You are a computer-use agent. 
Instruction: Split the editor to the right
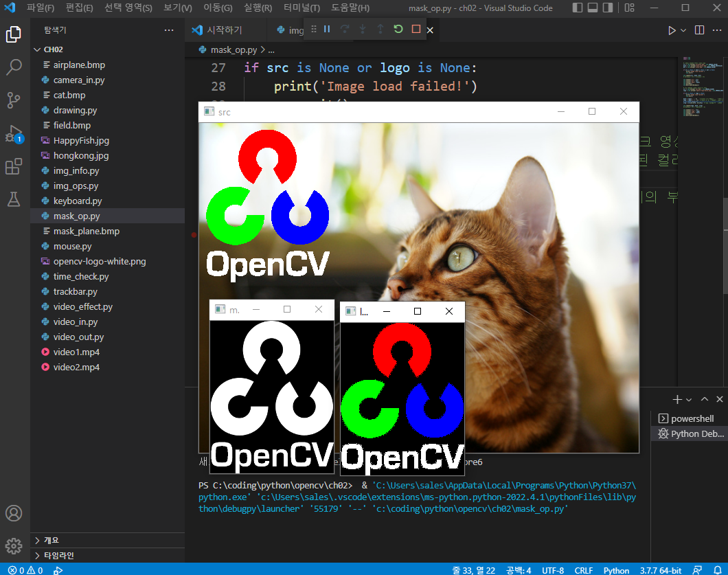point(699,30)
